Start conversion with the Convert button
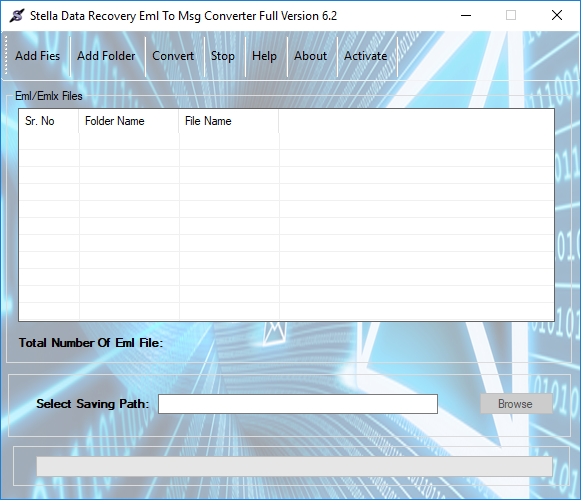Viewport: 581px width, 500px height. (x=173, y=56)
